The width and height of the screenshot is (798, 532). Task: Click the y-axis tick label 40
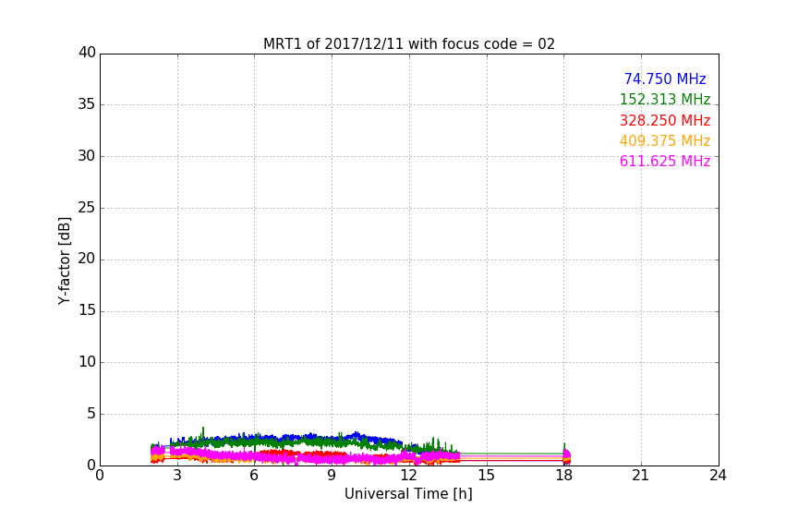[87, 53]
